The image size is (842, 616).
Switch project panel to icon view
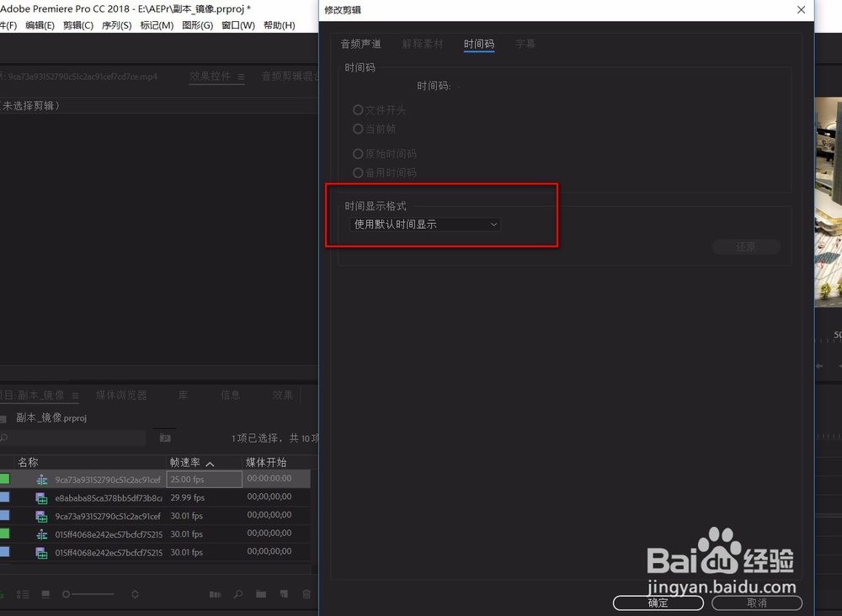45,594
